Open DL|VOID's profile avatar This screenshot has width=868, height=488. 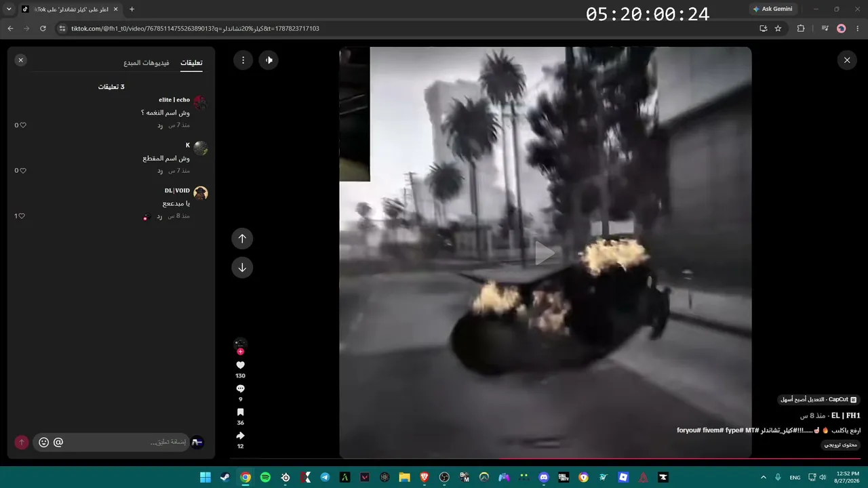click(200, 194)
